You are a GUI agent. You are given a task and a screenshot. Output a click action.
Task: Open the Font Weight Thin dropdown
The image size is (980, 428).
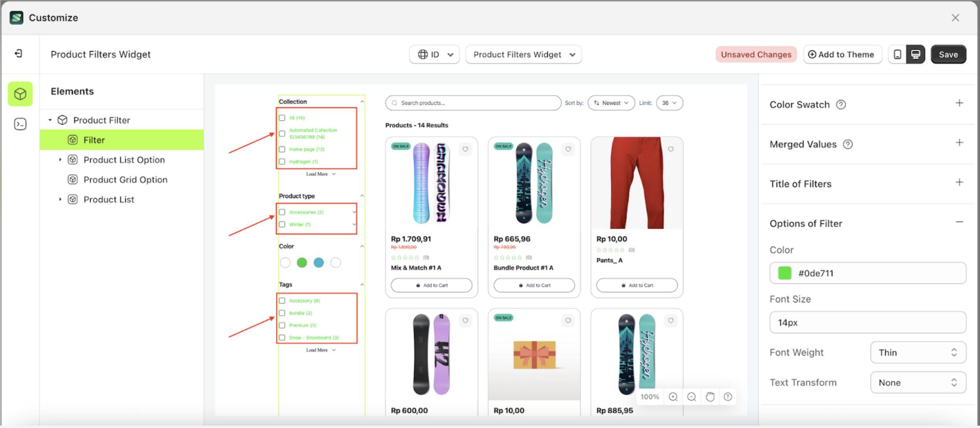pos(918,352)
